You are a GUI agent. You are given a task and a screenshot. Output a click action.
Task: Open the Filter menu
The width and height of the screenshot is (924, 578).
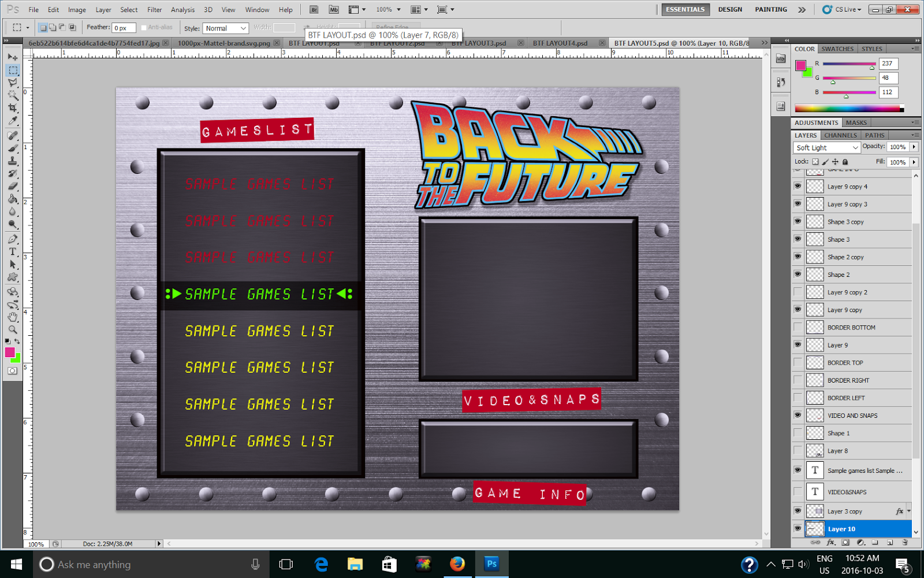154,9
